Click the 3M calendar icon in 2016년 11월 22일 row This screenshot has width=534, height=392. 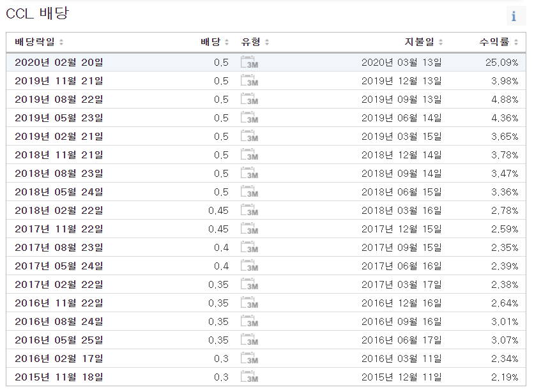tap(249, 303)
